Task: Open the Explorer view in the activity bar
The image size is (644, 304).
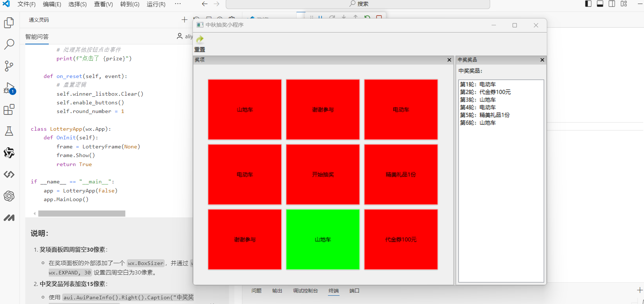Action: coord(9,23)
